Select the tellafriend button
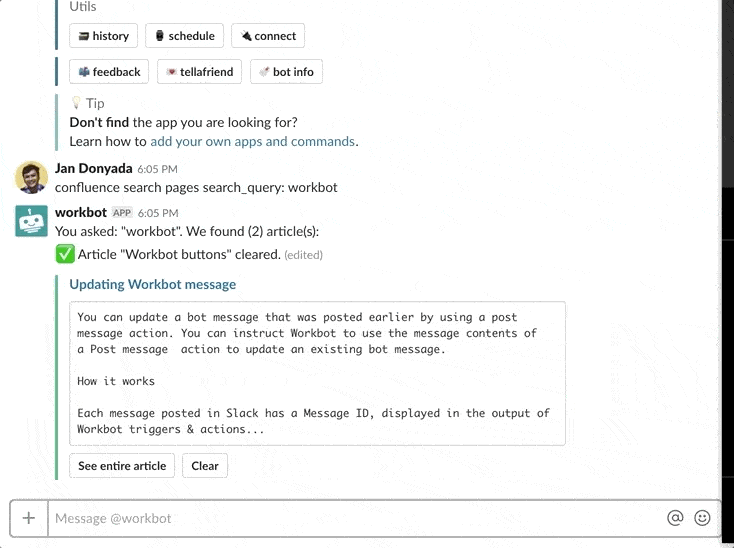 199,72
